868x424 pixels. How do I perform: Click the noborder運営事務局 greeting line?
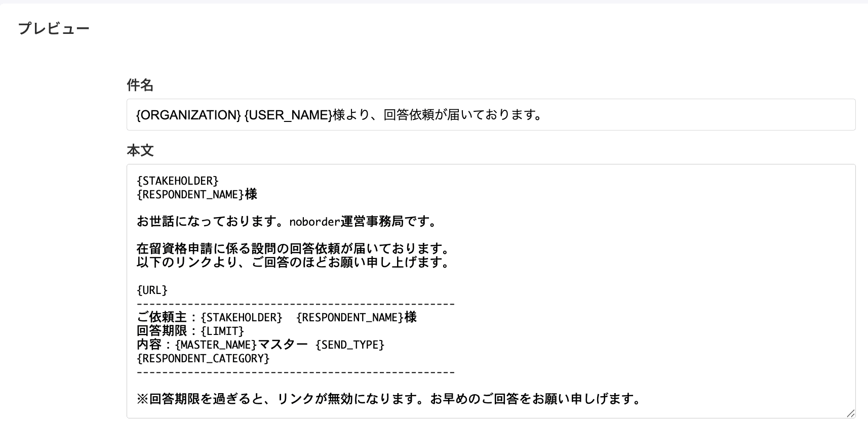pyautogui.click(x=287, y=222)
